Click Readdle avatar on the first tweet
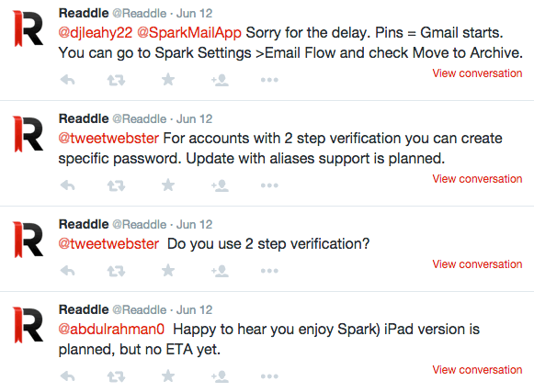 pyautogui.click(x=28, y=28)
